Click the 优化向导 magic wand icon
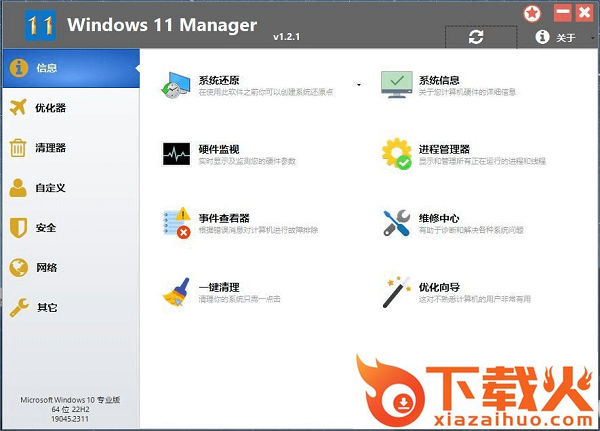Image resolution: width=600 pixels, height=431 pixels. [x=397, y=292]
